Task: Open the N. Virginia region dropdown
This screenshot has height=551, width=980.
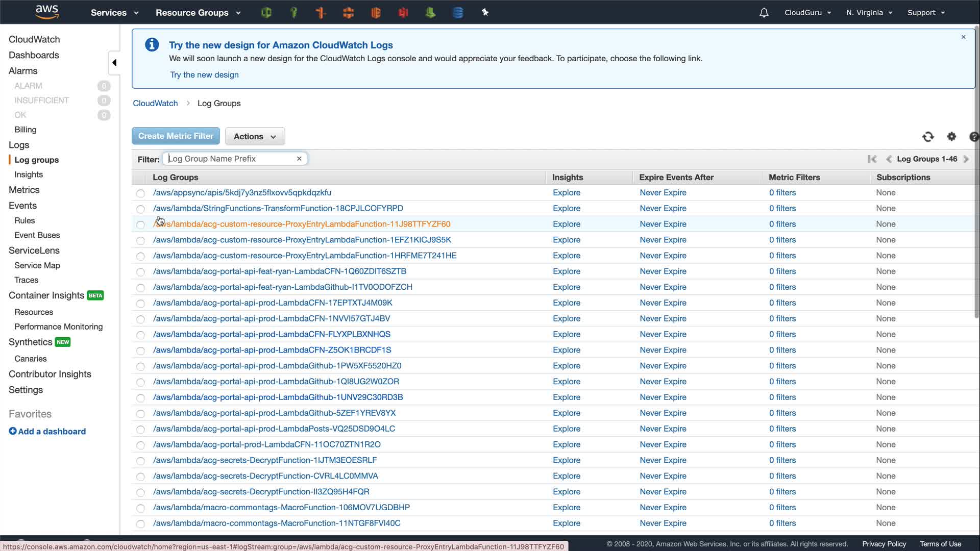Action: 869,13
